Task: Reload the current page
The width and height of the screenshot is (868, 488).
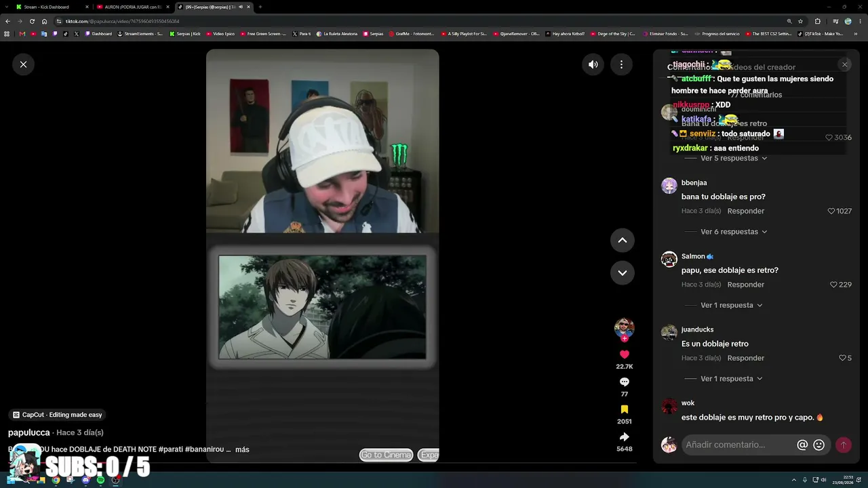Action: pos(32,21)
